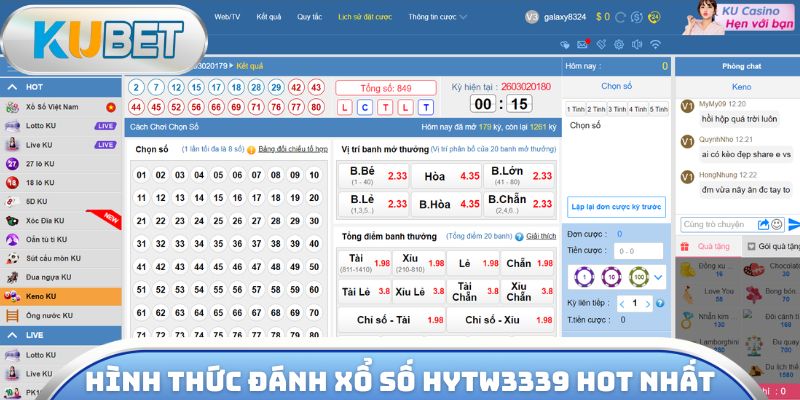This screenshot has height=400, width=800.
Task: Switch to 5 Tinh tab
Action: (x=658, y=109)
